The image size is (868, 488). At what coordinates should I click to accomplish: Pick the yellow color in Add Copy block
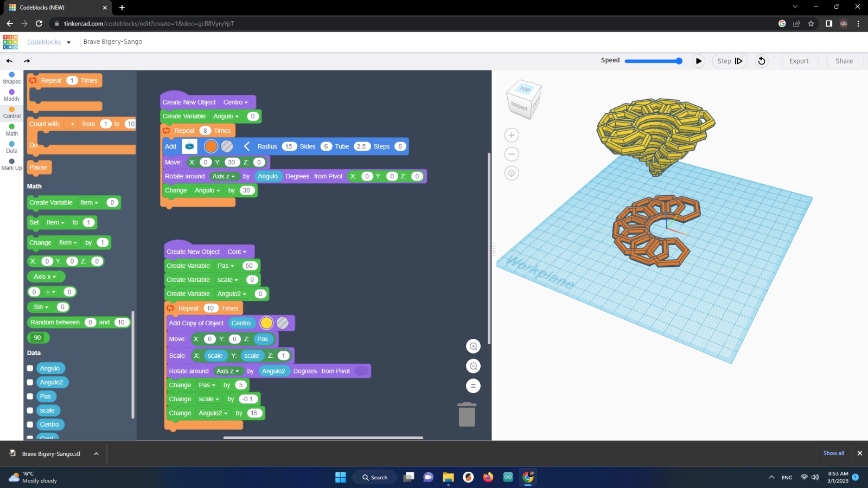(266, 323)
